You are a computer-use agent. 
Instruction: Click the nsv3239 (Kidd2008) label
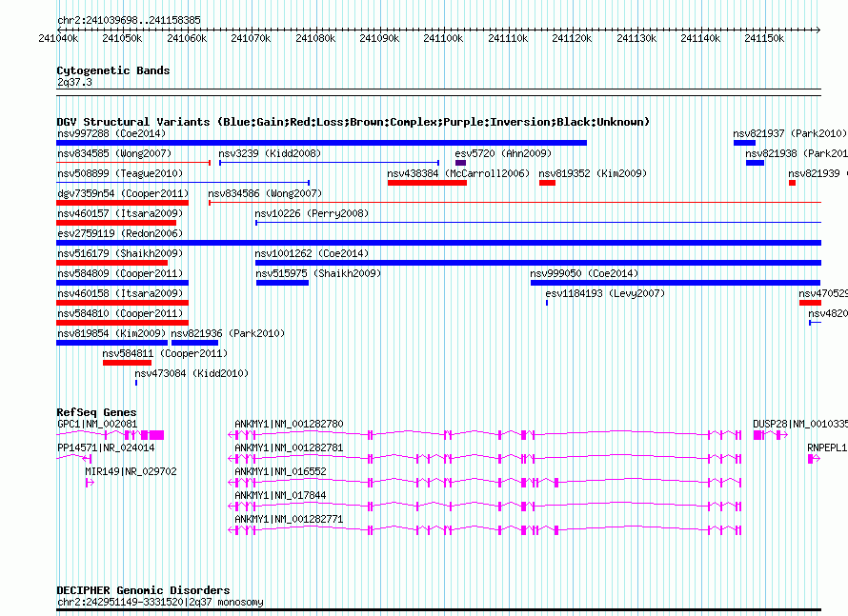pyautogui.click(x=270, y=153)
